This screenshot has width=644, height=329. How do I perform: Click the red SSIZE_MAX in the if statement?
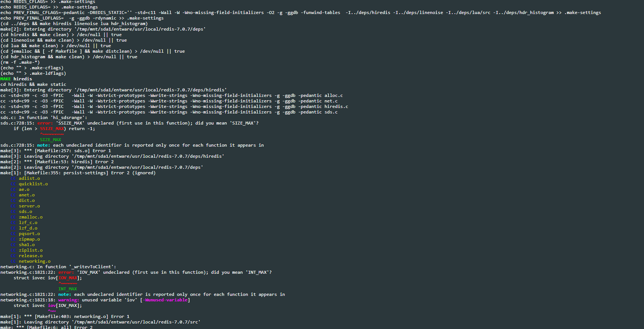52,129
